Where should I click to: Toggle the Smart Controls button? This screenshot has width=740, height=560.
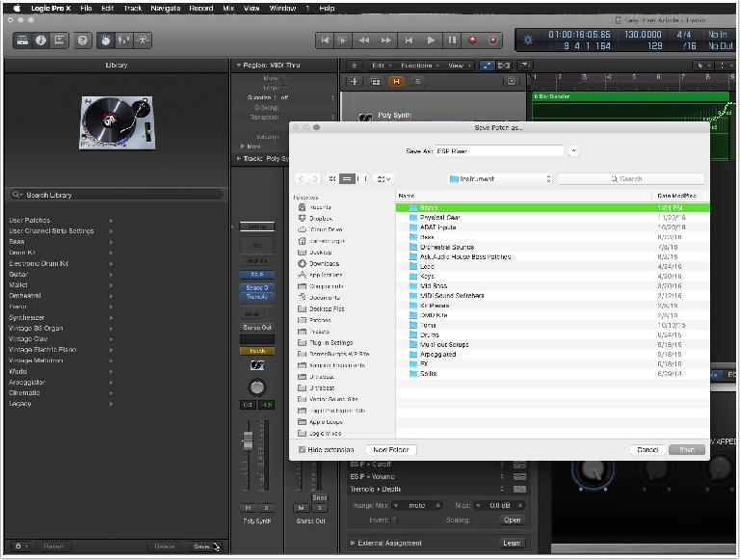(106, 40)
